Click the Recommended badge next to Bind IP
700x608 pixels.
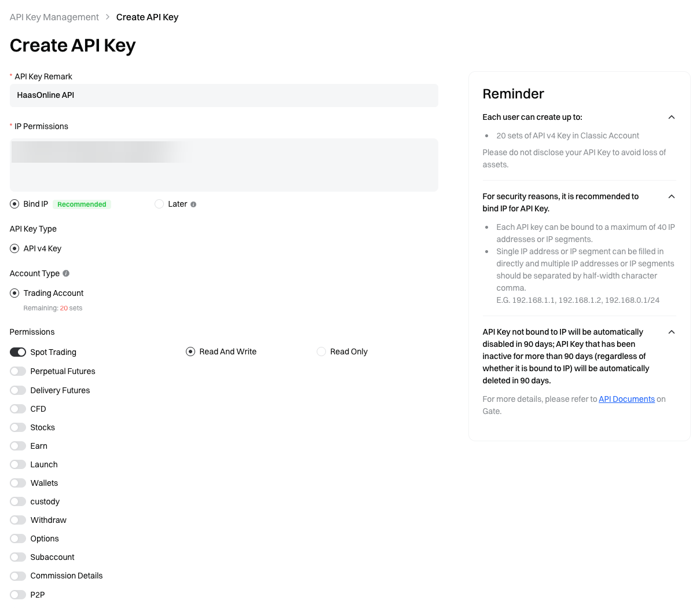tap(82, 204)
